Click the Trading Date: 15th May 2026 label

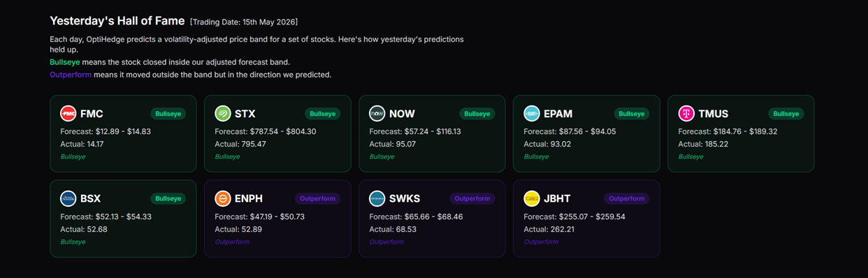pos(244,22)
